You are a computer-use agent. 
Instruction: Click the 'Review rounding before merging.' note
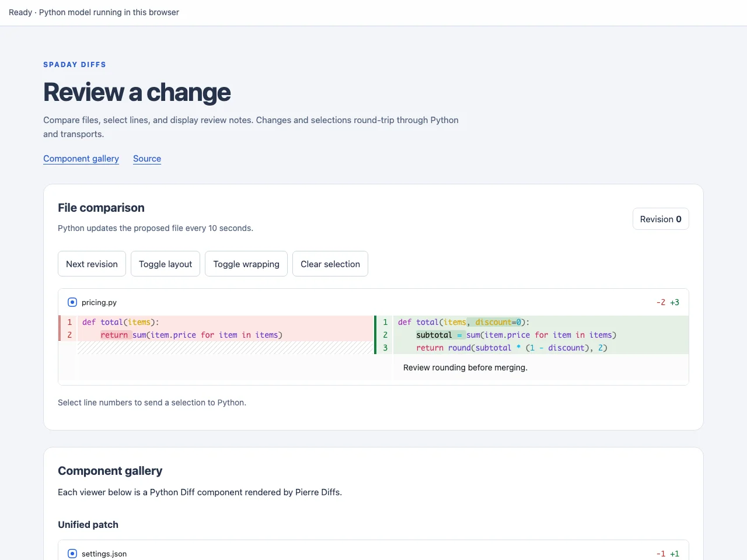(x=465, y=367)
